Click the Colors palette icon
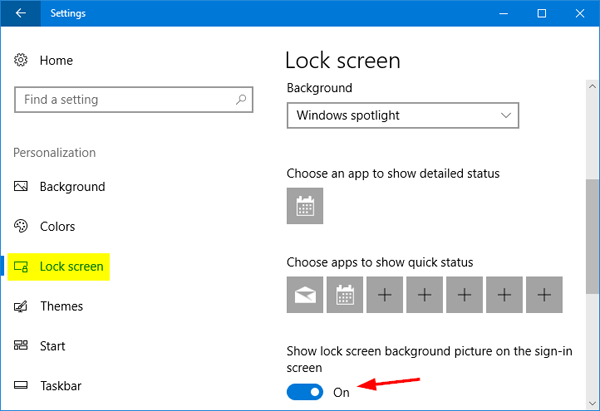The width and height of the screenshot is (600, 411). pos(21,227)
